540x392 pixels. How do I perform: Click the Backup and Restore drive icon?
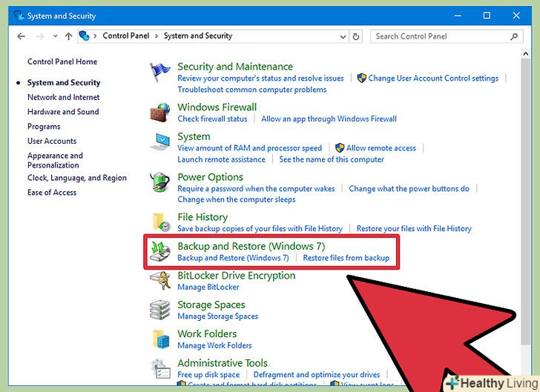coord(160,252)
